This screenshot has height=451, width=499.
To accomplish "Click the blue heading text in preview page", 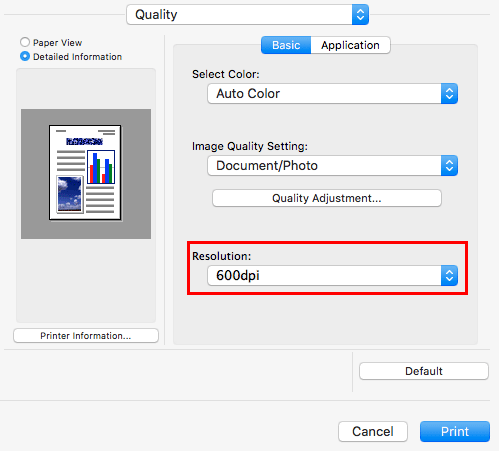I will point(84,142).
